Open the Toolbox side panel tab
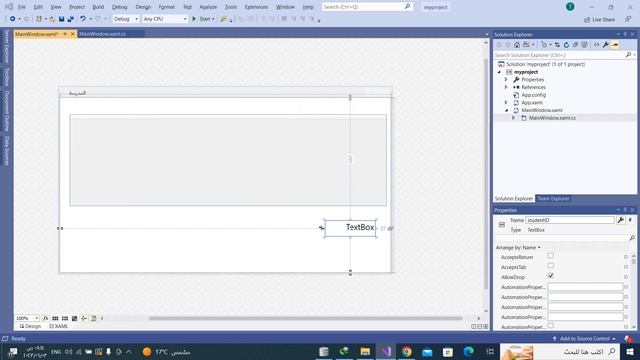Viewport: 640px width, 360px height. (x=7, y=77)
